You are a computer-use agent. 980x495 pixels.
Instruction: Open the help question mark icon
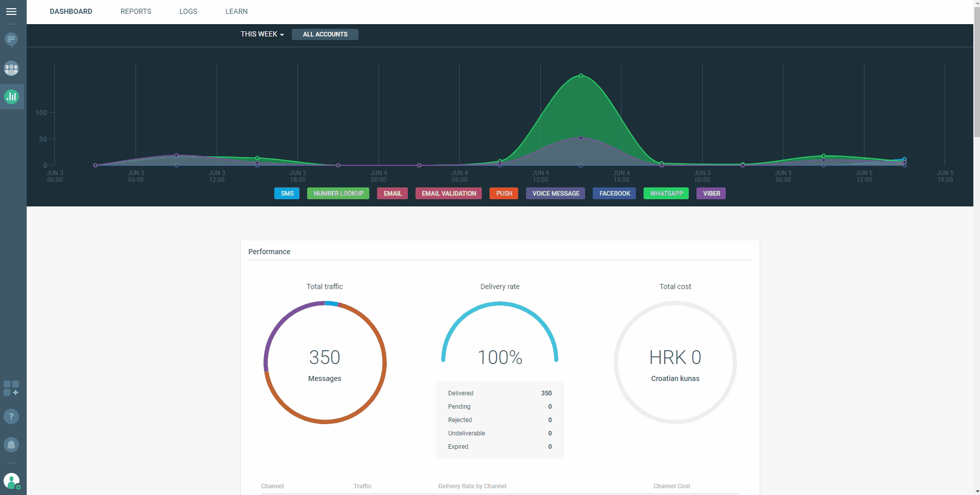(11, 416)
